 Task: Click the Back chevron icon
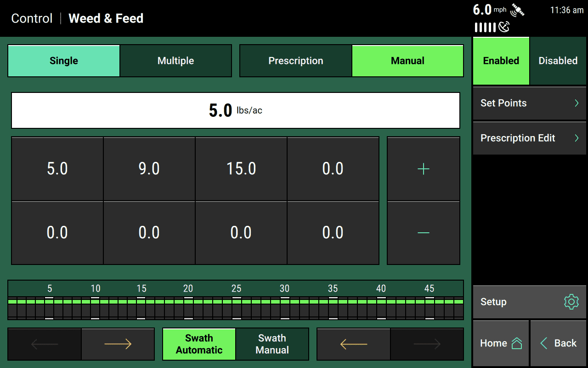pos(544,343)
